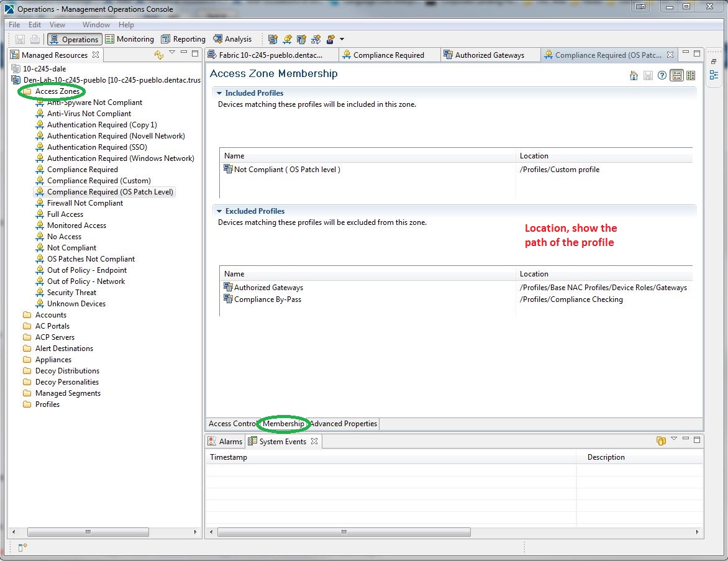Open the Home page icon above membership view

coord(634,75)
